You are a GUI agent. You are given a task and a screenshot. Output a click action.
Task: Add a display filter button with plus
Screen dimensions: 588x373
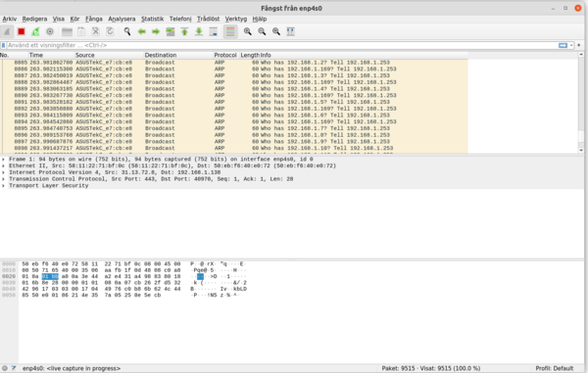(578, 45)
